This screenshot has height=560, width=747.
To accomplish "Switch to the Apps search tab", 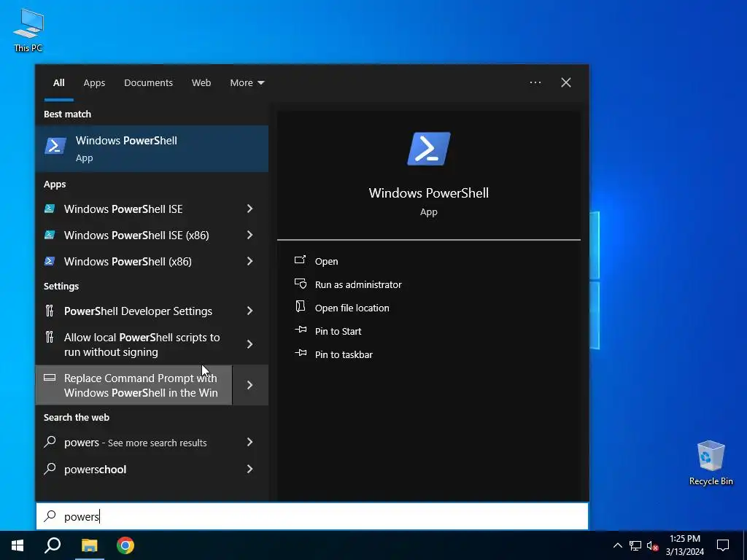I will [94, 82].
